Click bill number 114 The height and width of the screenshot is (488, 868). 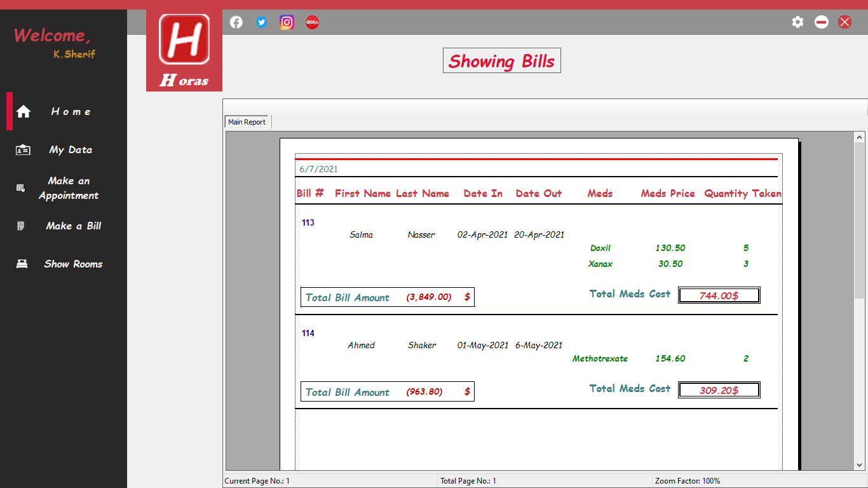tap(308, 333)
